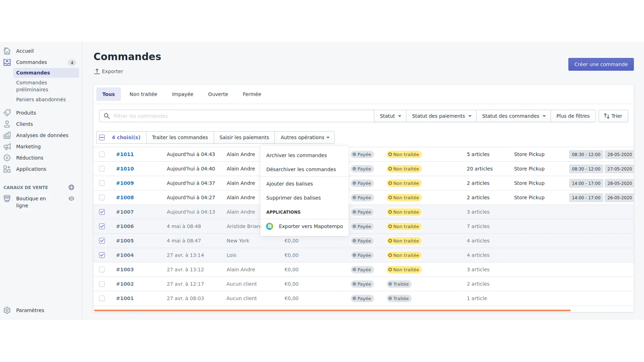Open Produits via its tag icon

point(7,113)
